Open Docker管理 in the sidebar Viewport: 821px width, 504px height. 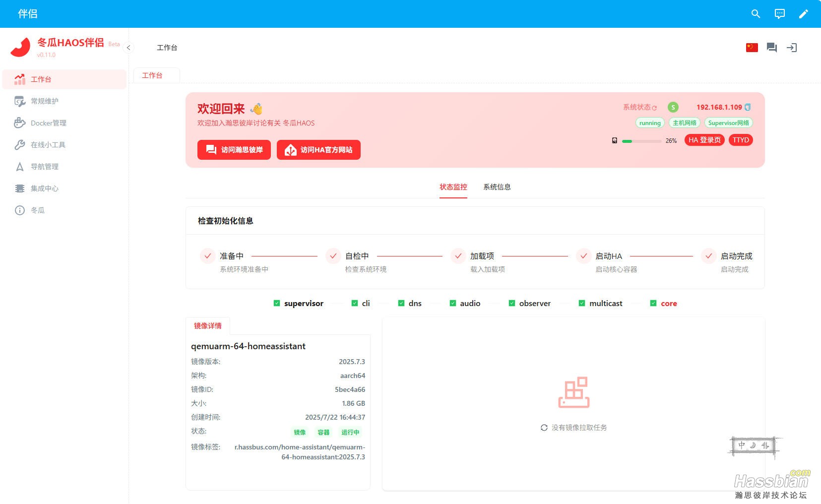pos(64,123)
